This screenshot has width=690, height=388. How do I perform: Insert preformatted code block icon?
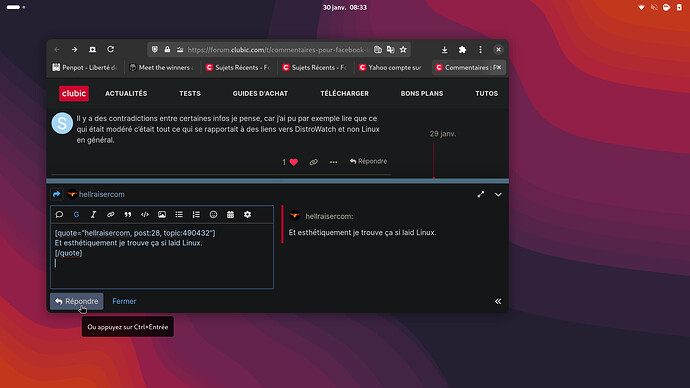pos(145,215)
